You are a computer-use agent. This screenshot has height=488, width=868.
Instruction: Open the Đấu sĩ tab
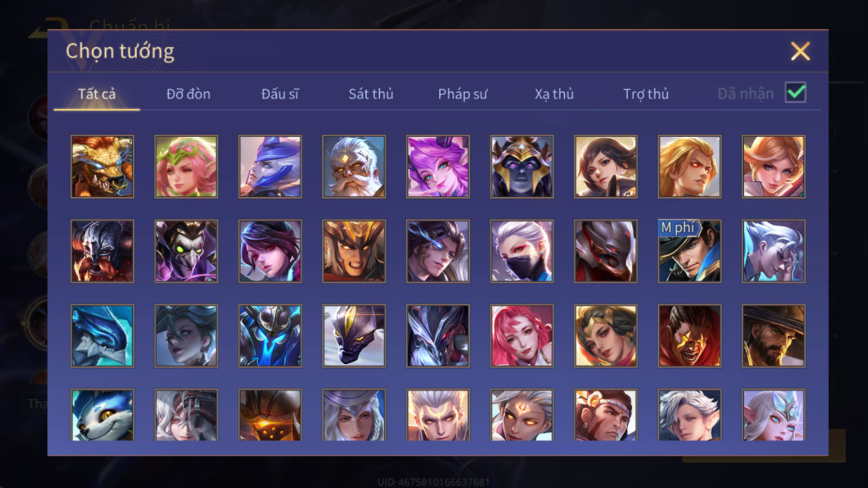pos(280,94)
